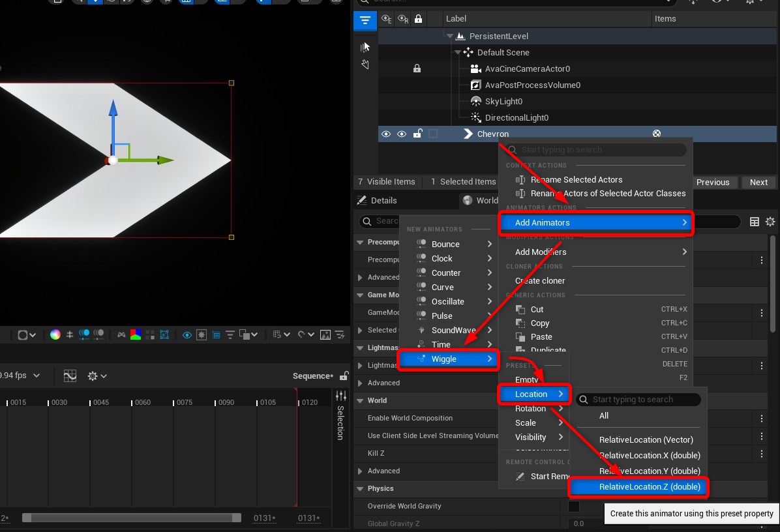The height and width of the screenshot is (532, 780).
Task: Click the blue bounding box icon in toolbar
Action: tap(164, 334)
